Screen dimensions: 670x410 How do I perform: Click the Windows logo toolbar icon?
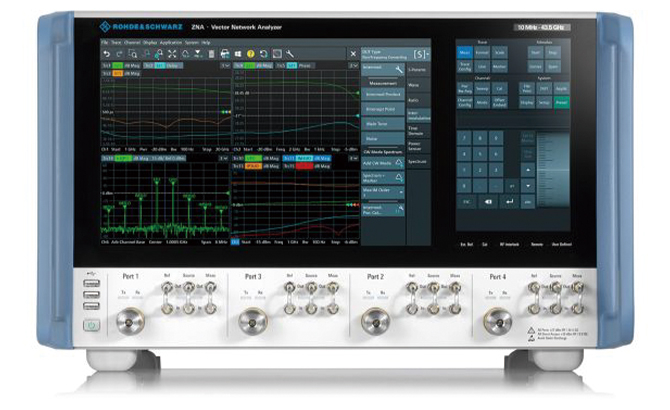238,53
